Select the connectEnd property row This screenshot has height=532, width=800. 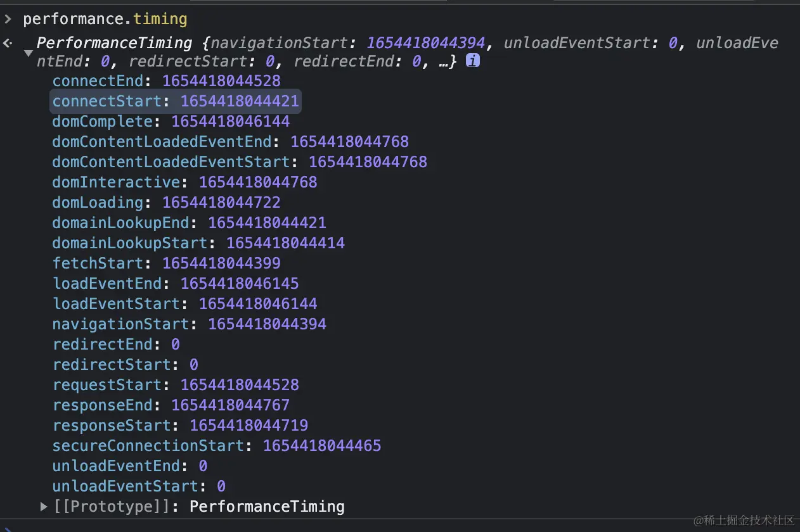(x=167, y=81)
